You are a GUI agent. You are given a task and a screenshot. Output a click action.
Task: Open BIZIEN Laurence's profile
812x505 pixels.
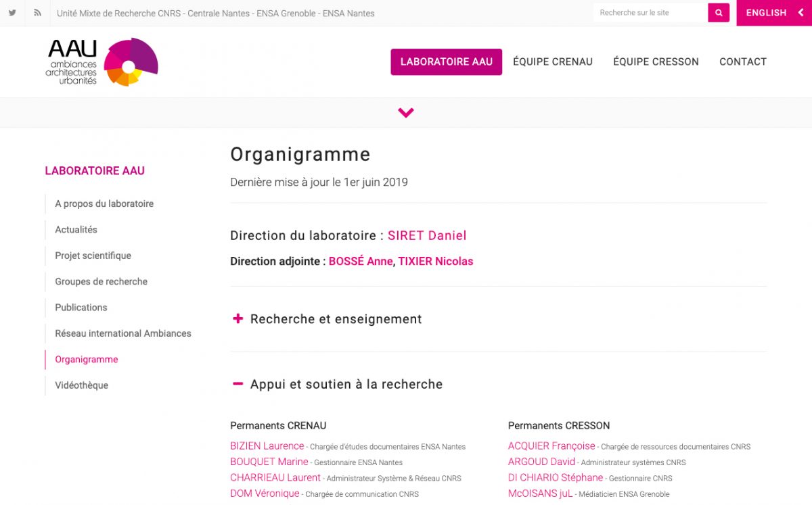pos(267,446)
